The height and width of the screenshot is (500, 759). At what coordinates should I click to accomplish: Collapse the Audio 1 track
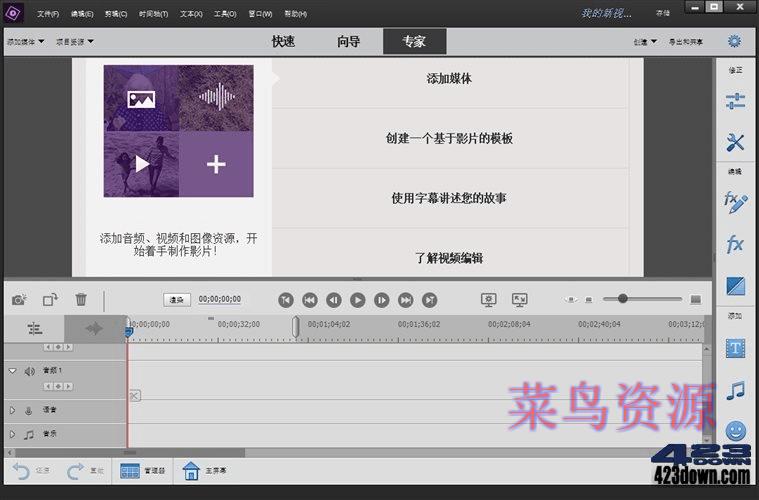[x=13, y=371]
